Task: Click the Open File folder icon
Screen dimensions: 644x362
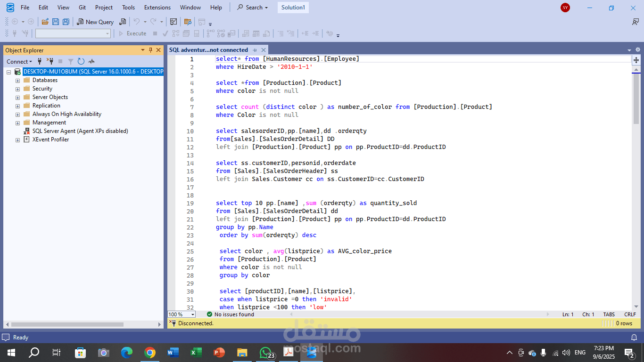Action: tap(45, 22)
